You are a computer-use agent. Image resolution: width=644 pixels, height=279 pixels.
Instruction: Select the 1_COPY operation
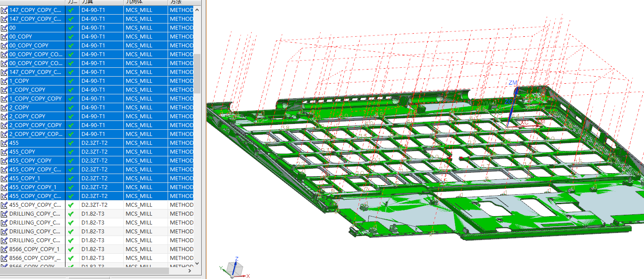pyautogui.click(x=19, y=81)
